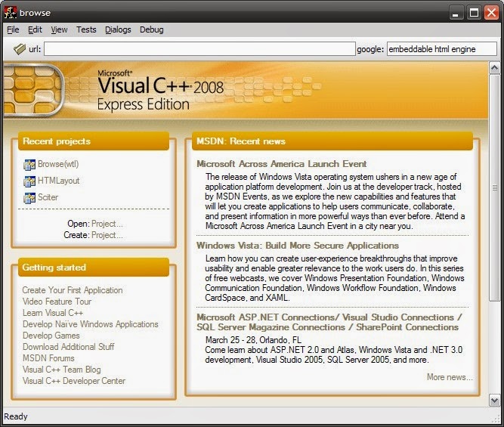Open the Dialogs menu
This screenshot has height=427, width=504.
click(118, 29)
